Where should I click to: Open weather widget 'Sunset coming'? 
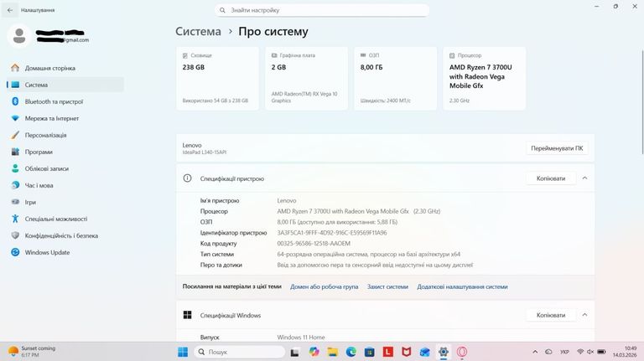[x=33, y=352]
